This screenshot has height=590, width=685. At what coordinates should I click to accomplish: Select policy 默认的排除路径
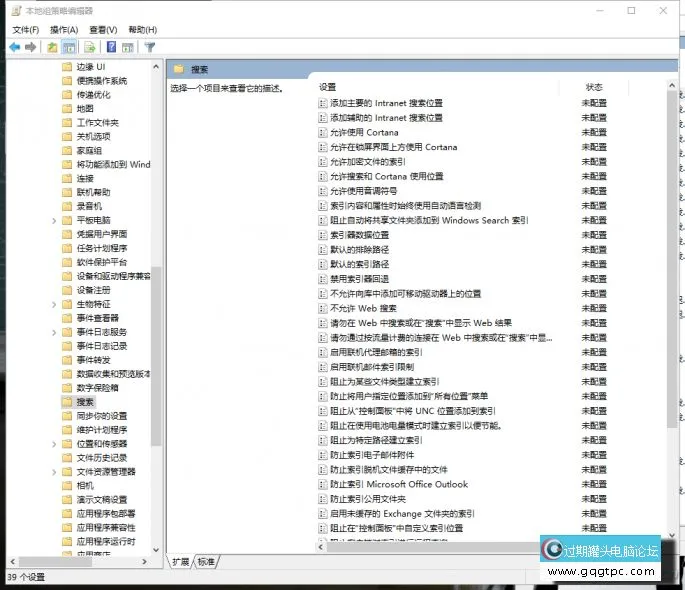coord(360,250)
